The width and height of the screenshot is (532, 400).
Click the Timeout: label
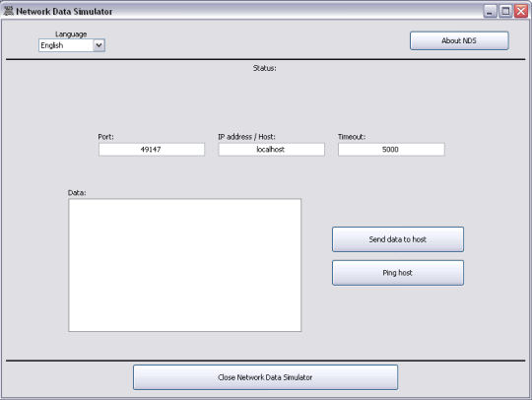352,137
